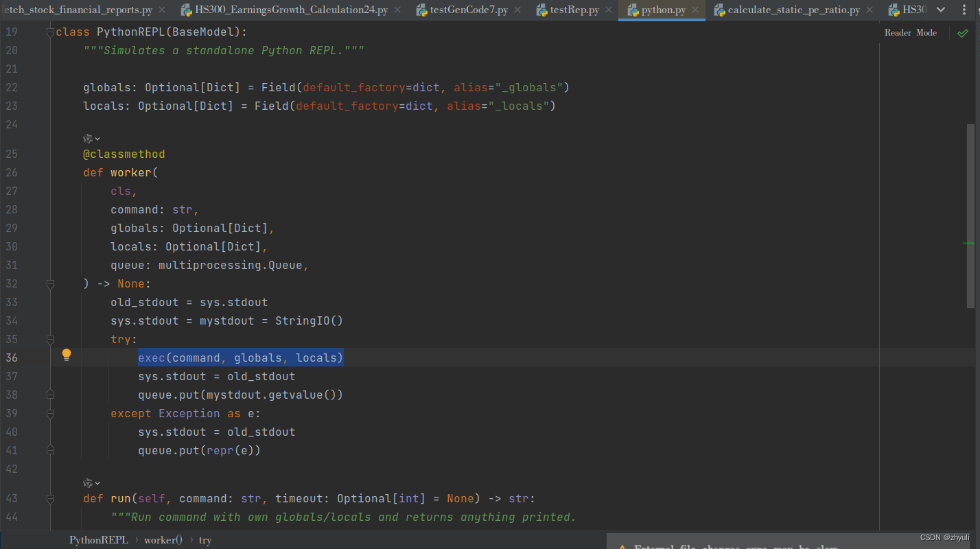Click the alias="_locals" Field line
This screenshot has height=549, width=980.
point(320,106)
